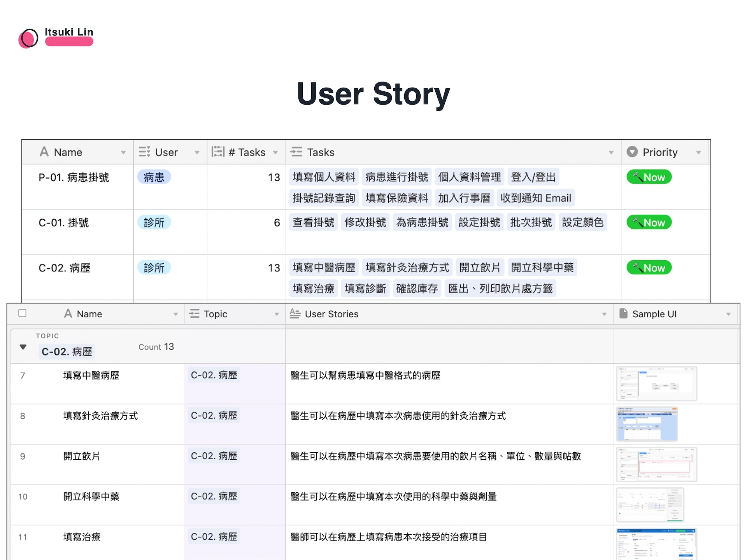Viewport: 747px width, 560px height.
Task: Open the Name column dropdown arrow
Action: tap(124, 152)
